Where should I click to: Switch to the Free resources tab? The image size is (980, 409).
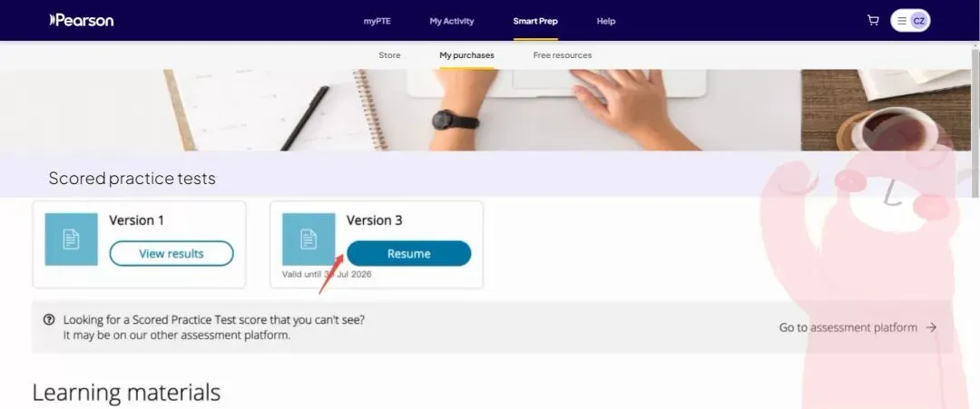(562, 55)
